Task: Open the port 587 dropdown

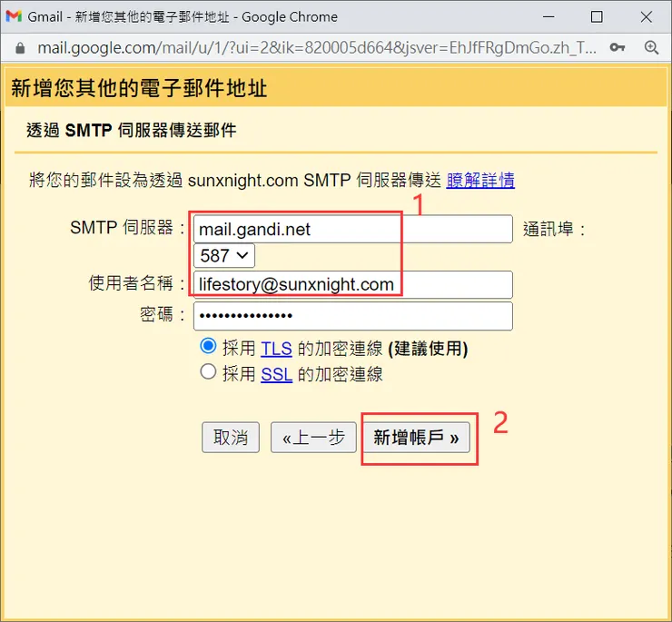Action: tap(224, 256)
